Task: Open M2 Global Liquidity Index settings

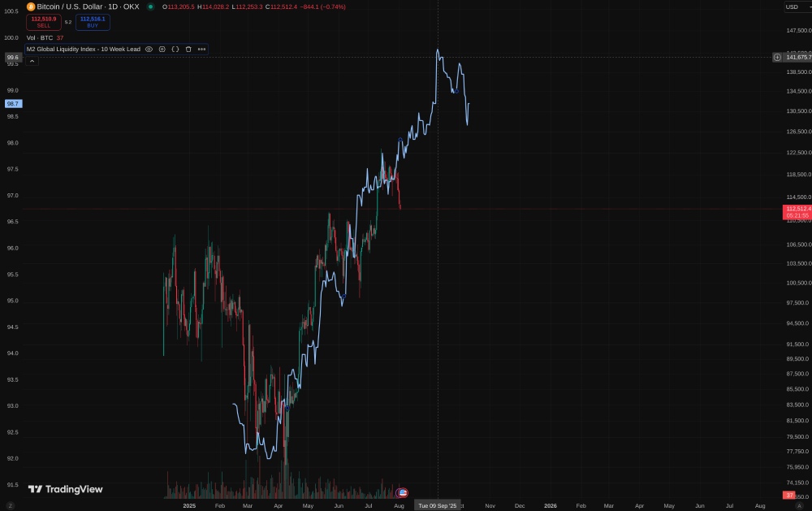Action: tap(162, 50)
